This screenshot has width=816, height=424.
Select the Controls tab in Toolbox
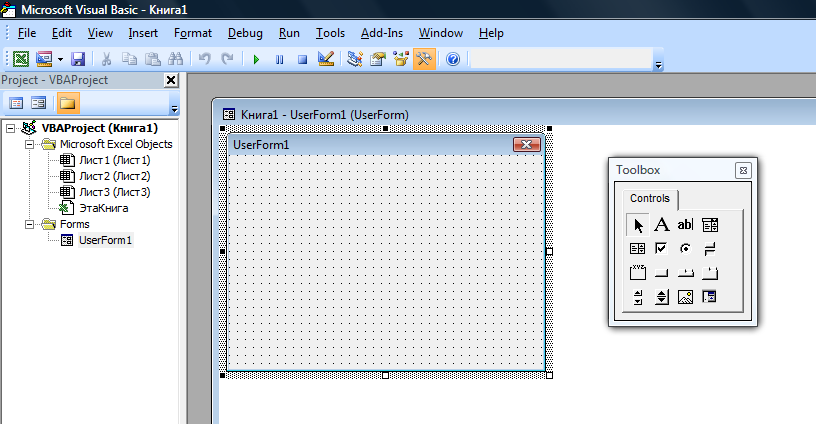(650, 198)
